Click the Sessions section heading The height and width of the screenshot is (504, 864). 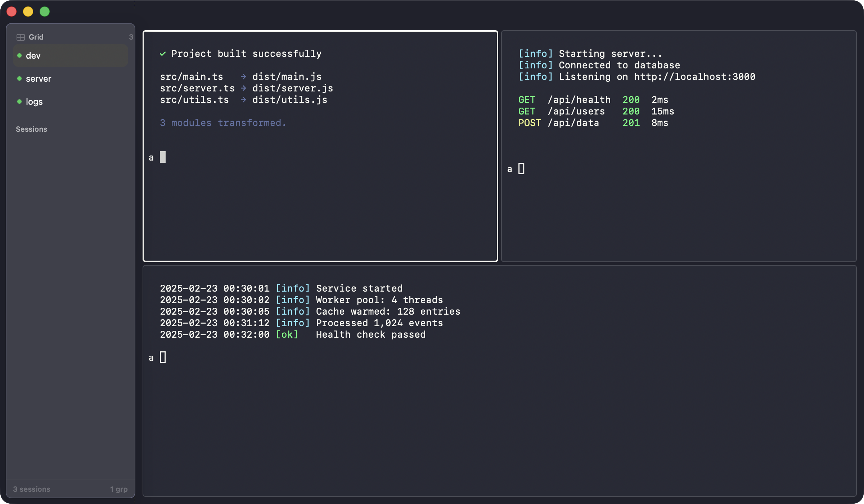31,129
